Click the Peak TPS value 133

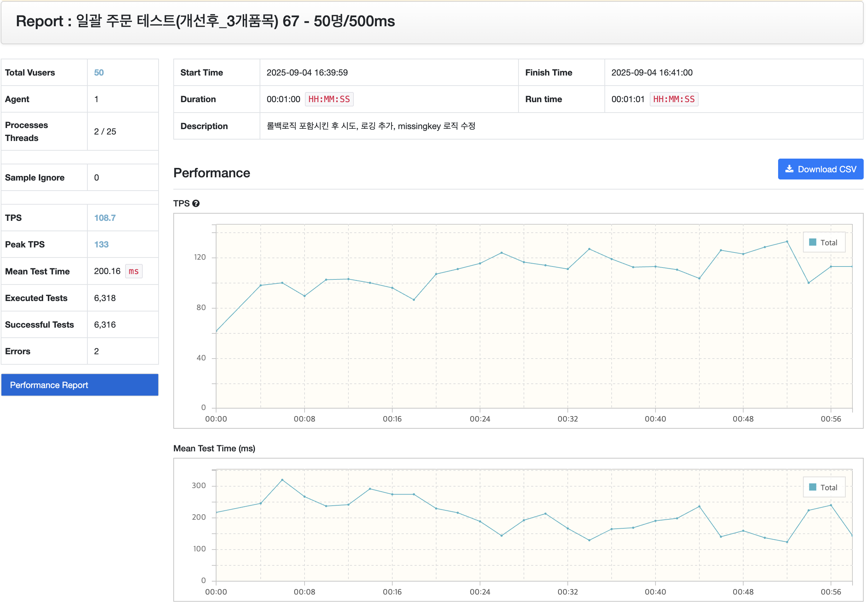(x=101, y=245)
